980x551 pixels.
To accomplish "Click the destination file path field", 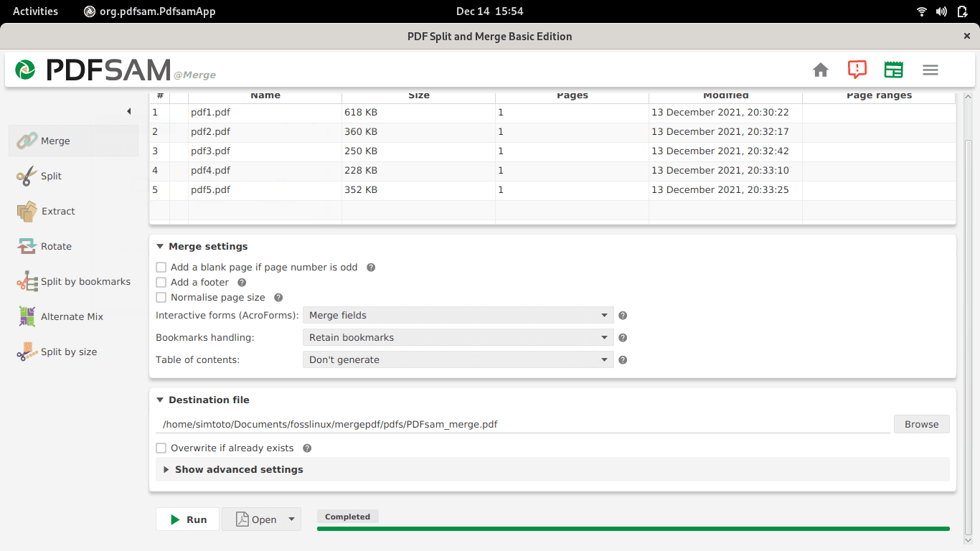I will [x=522, y=424].
